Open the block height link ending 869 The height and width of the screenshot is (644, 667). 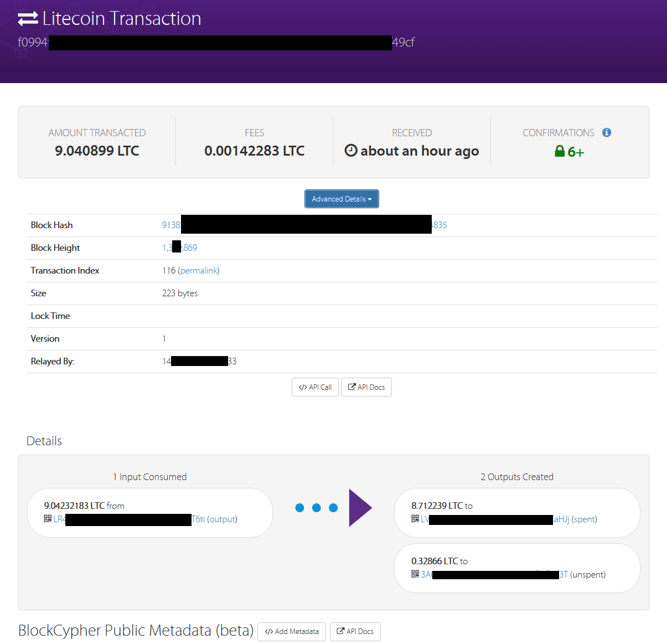coord(179,248)
